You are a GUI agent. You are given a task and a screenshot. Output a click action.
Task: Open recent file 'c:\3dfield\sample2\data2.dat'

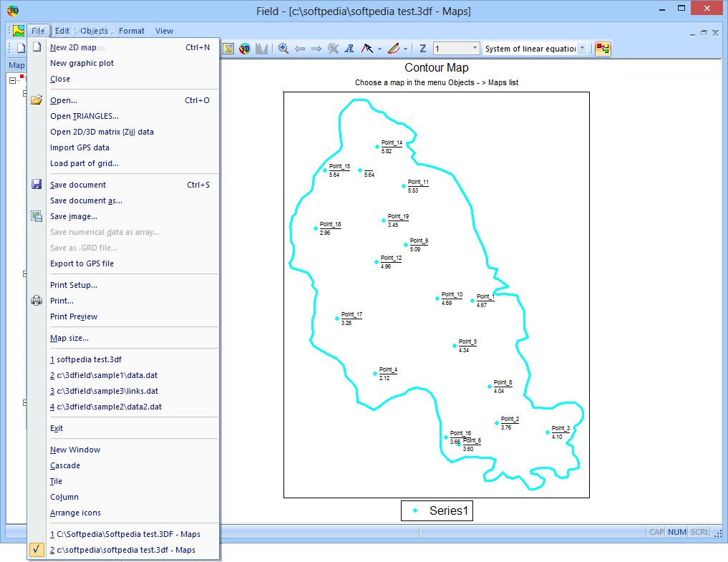pyautogui.click(x=122, y=407)
